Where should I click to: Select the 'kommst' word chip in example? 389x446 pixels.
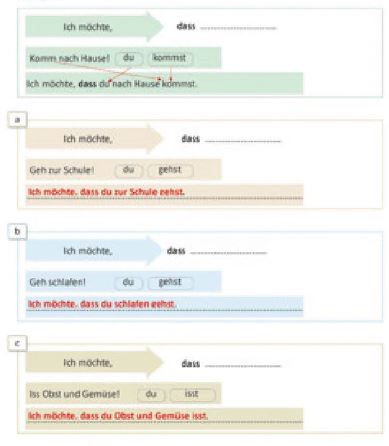pyautogui.click(x=170, y=58)
